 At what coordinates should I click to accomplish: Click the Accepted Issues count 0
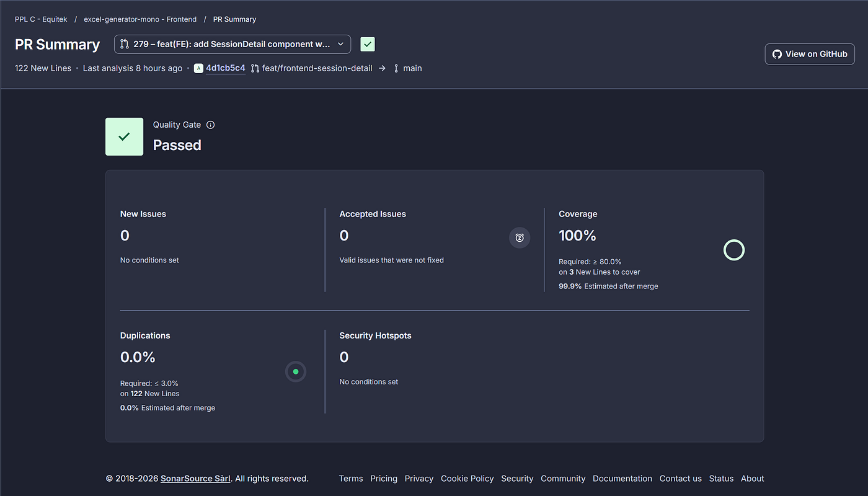pyautogui.click(x=344, y=236)
